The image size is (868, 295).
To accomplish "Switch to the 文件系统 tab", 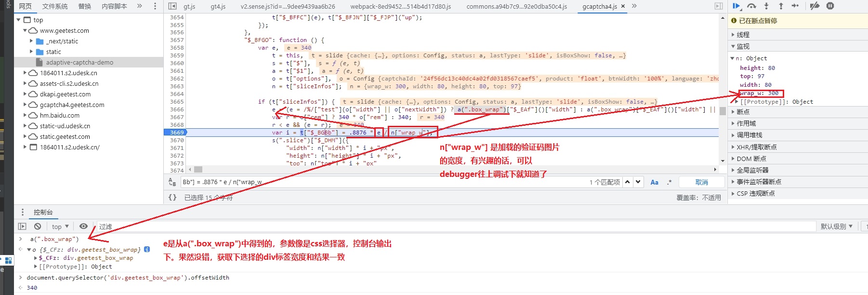I will [x=55, y=6].
